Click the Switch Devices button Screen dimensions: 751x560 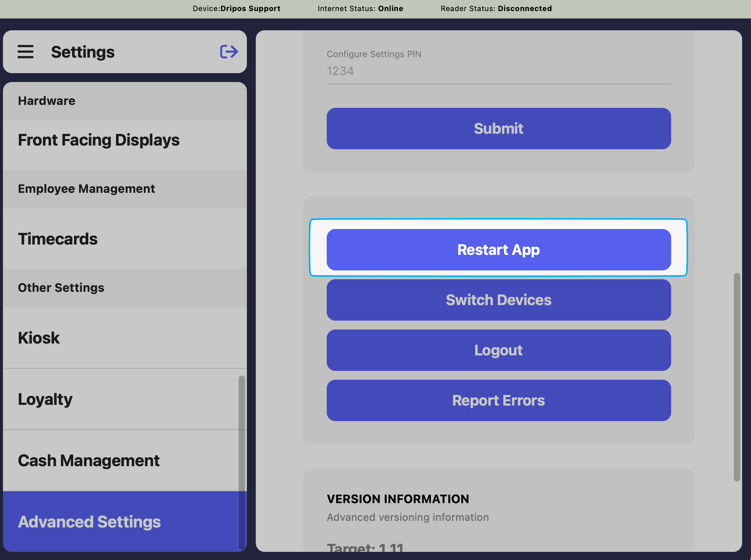499,300
